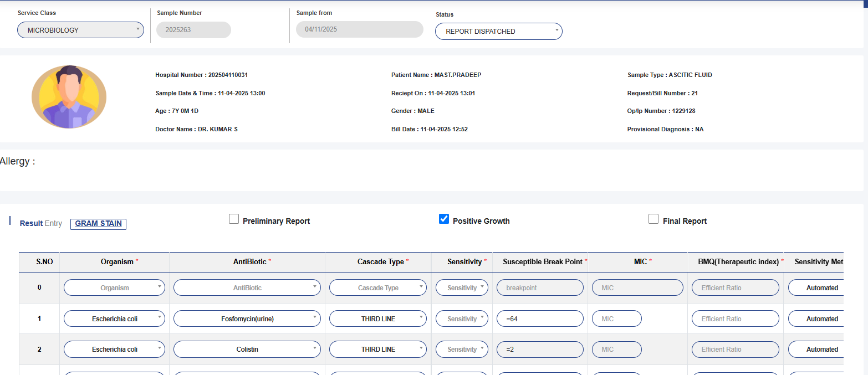
Task: Change the Colistin antibiotic selection
Action: point(247,350)
